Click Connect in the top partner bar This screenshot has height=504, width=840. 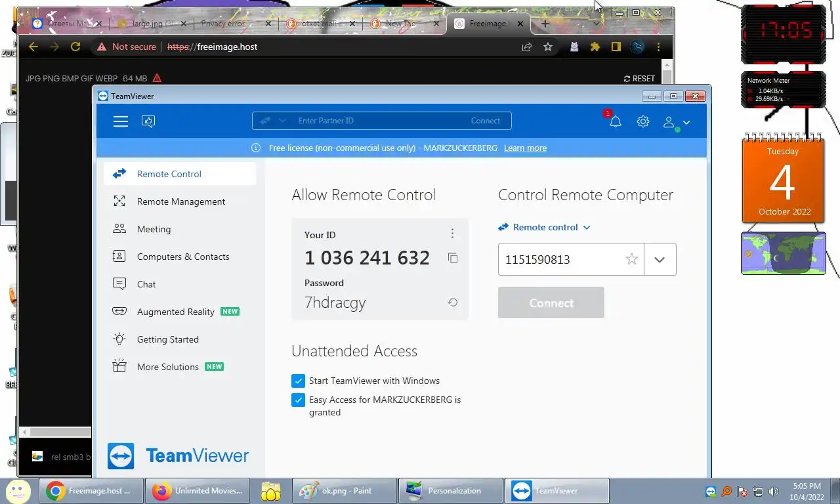(x=486, y=121)
